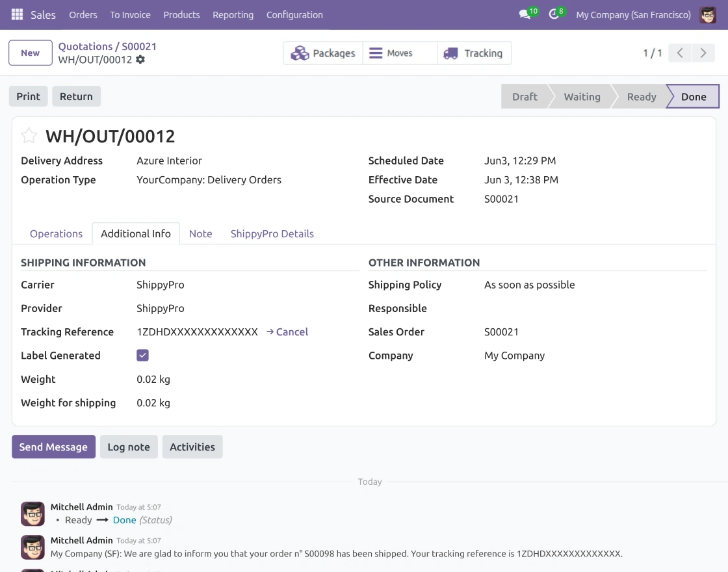Click the Send Message button
This screenshot has width=728, height=572.
click(53, 447)
